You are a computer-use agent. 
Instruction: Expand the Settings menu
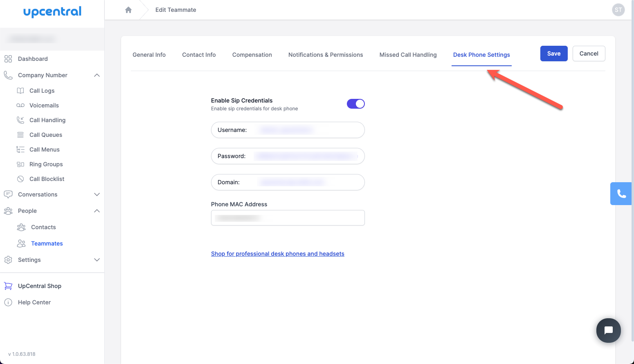97,259
